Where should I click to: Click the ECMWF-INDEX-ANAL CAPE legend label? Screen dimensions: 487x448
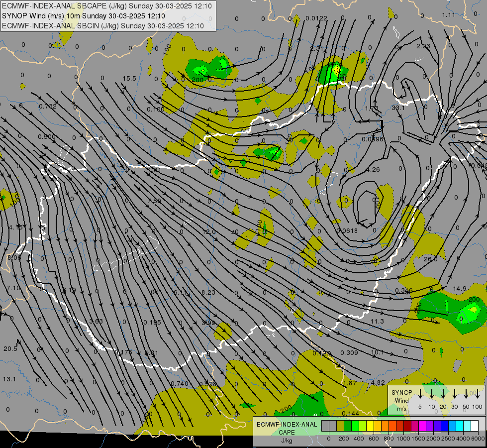[287, 432]
